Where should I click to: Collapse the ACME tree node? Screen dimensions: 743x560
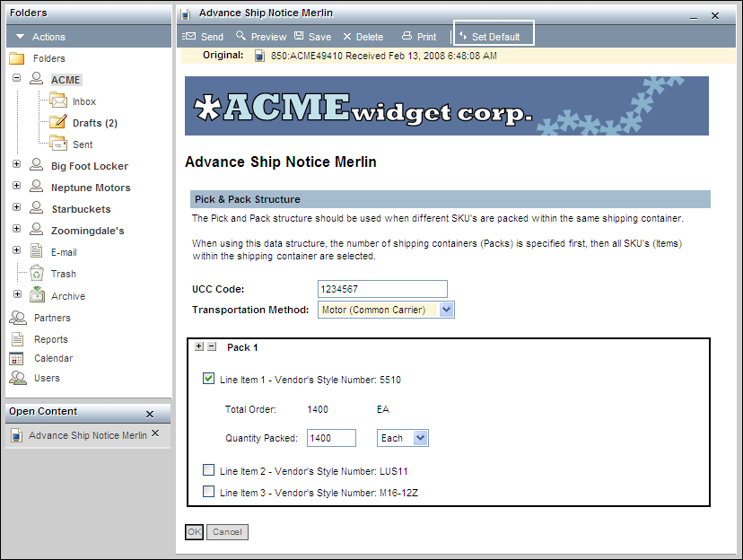16,78
